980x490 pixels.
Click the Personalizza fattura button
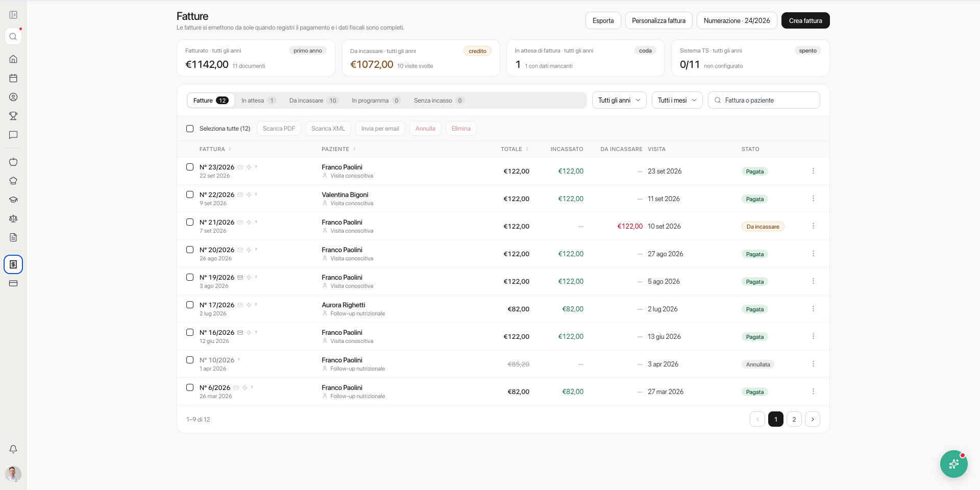[658, 20]
